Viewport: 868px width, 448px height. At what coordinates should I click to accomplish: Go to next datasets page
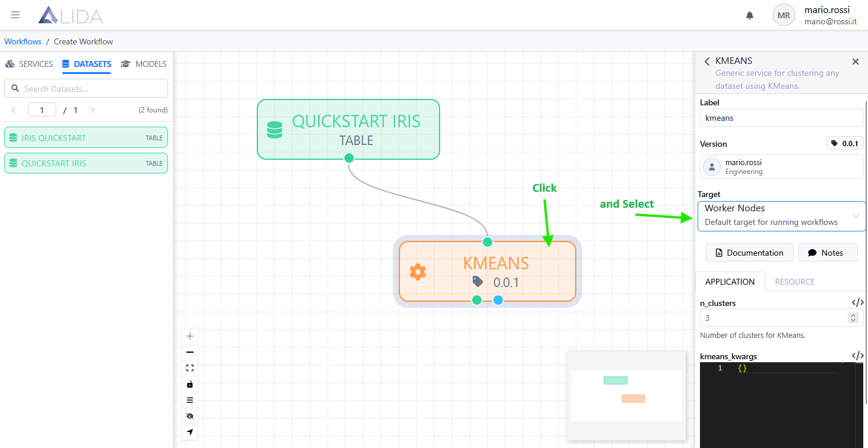92,110
